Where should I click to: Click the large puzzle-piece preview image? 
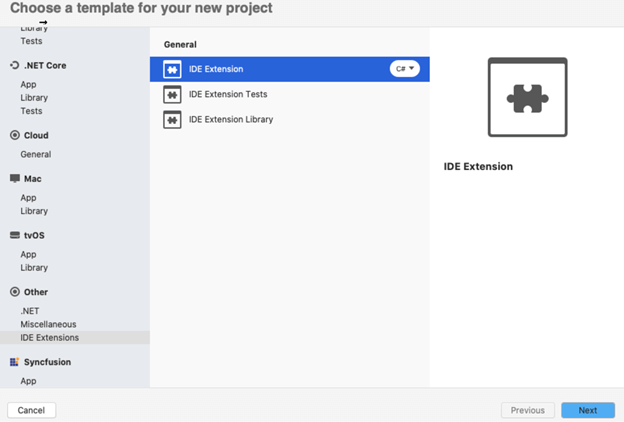(x=527, y=97)
